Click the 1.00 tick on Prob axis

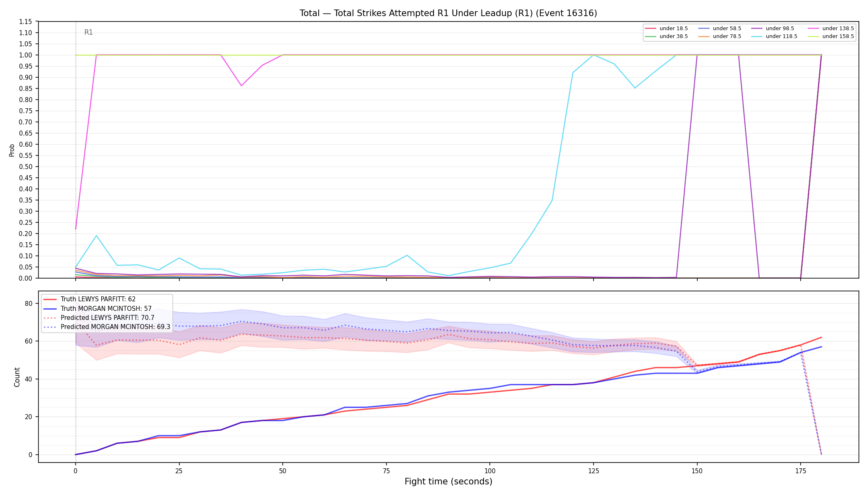tap(26, 55)
